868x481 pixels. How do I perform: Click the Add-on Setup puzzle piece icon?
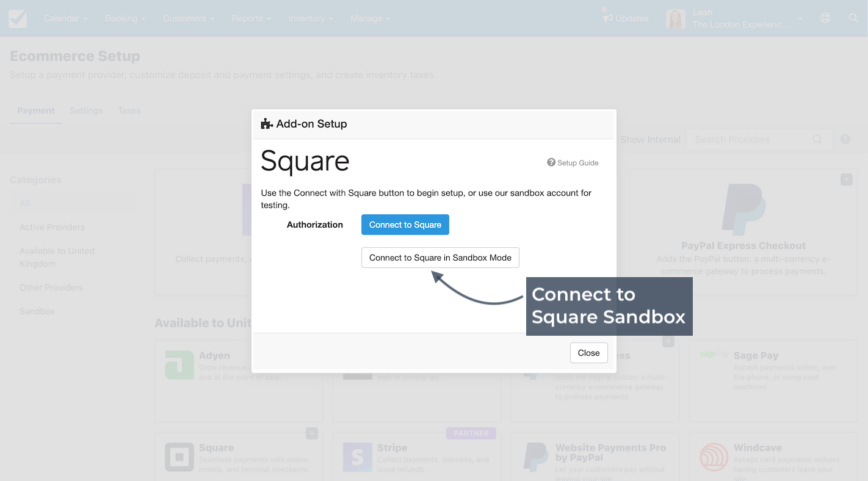click(267, 124)
